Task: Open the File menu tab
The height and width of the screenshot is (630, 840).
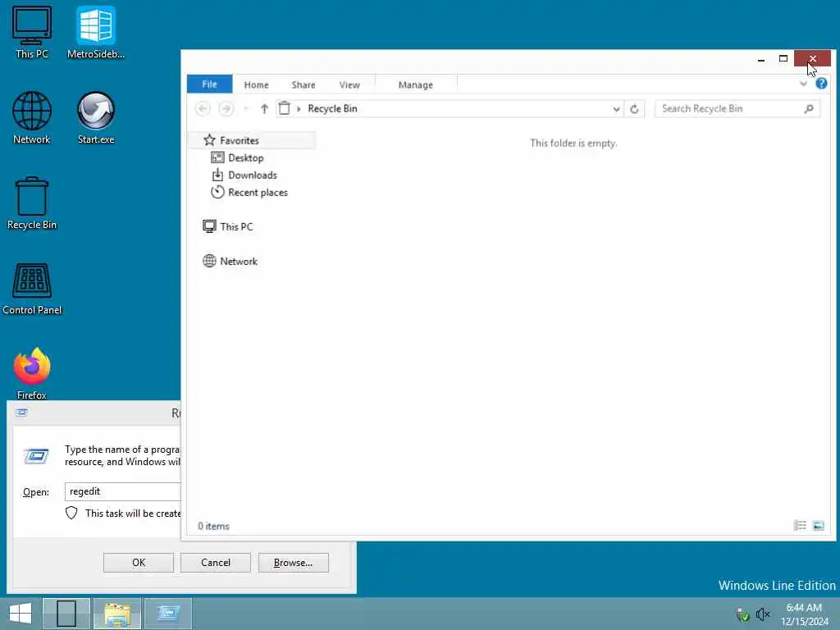Action: pos(209,84)
